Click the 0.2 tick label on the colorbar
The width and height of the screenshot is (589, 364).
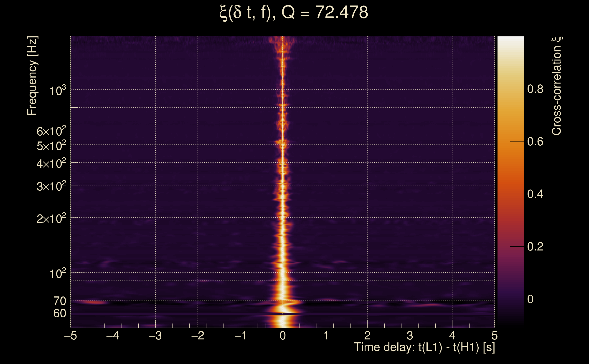point(535,247)
